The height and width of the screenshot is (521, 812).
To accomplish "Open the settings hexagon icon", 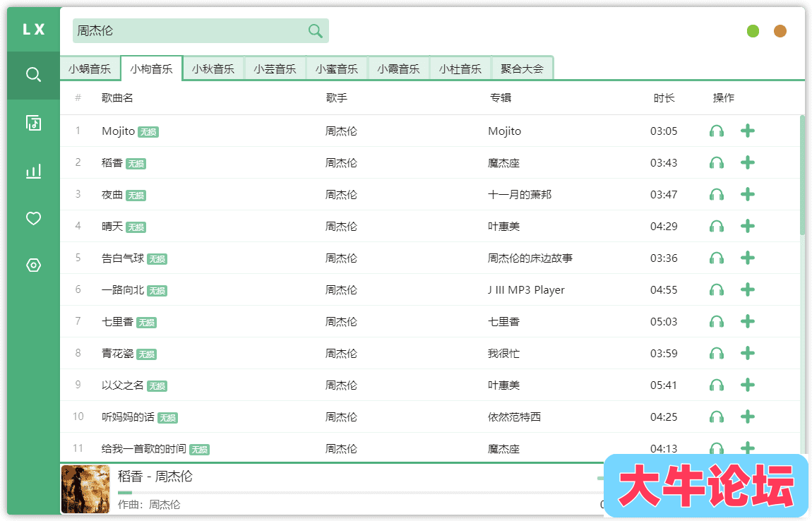I will pos(34,265).
